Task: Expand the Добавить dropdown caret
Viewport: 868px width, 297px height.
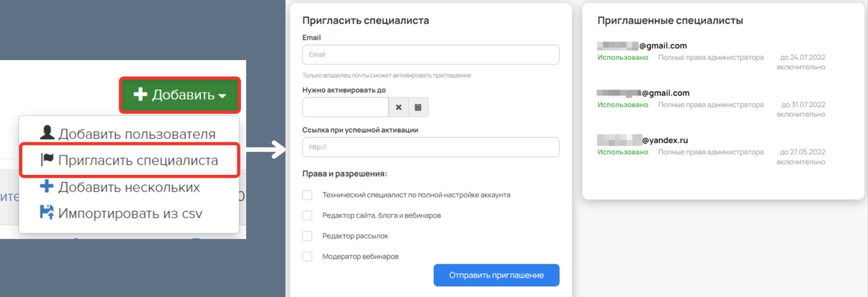Action: click(222, 96)
